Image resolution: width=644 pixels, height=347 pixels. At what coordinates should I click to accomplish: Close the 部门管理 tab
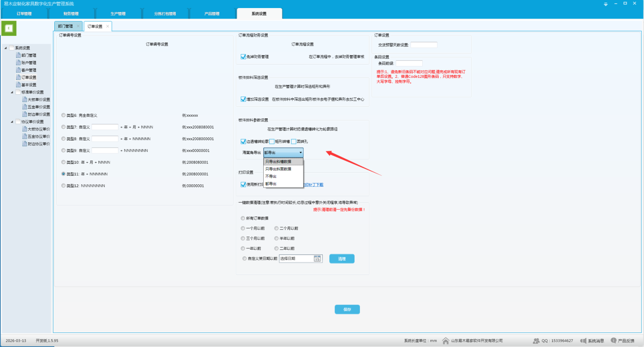78,26
